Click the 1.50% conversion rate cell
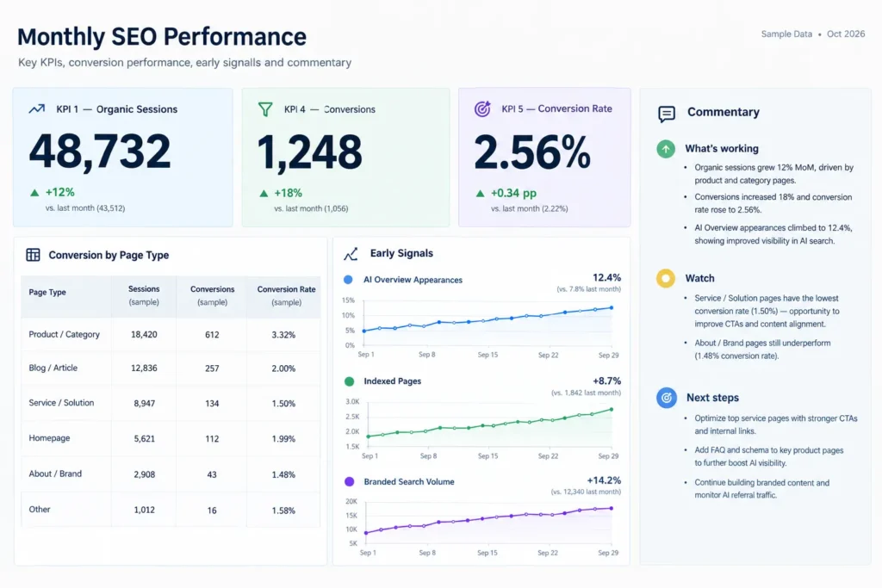The height and width of the screenshot is (588, 882). point(283,404)
